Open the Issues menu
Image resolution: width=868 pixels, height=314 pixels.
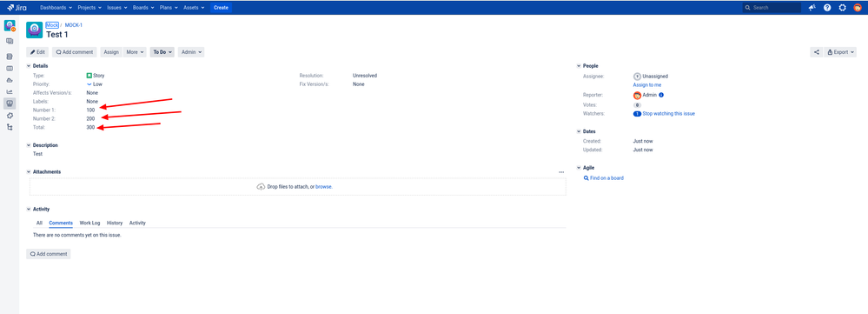click(x=117, y=8)
